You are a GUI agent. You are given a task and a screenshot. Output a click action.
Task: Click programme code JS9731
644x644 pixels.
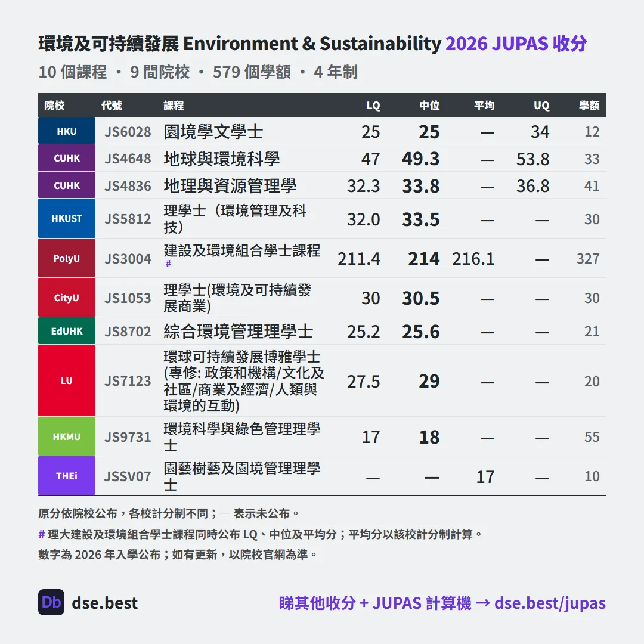(x=128, y=438)
